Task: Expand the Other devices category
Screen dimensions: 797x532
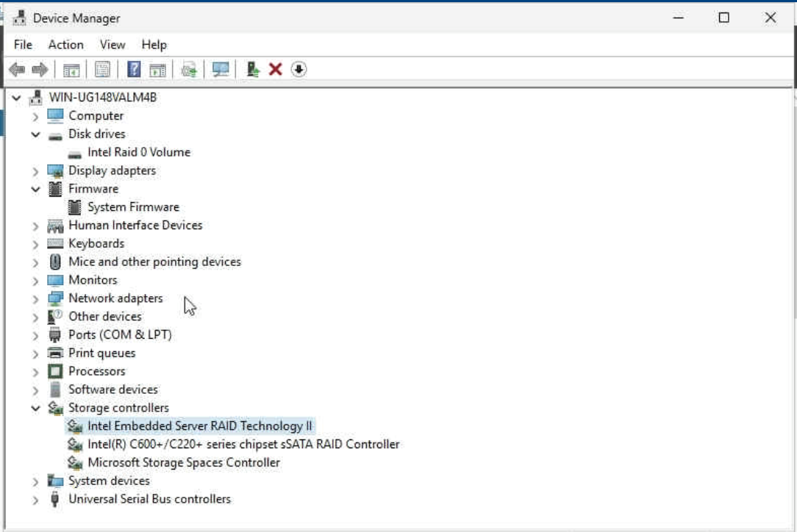Action: [35, 317]
